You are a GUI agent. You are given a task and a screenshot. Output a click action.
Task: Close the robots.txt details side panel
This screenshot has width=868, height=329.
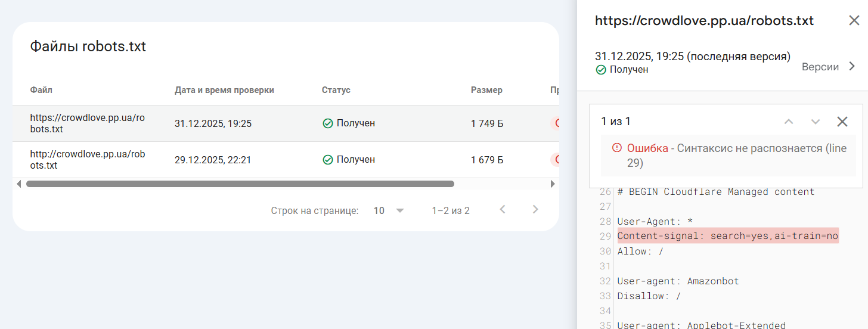coord(854,21)
